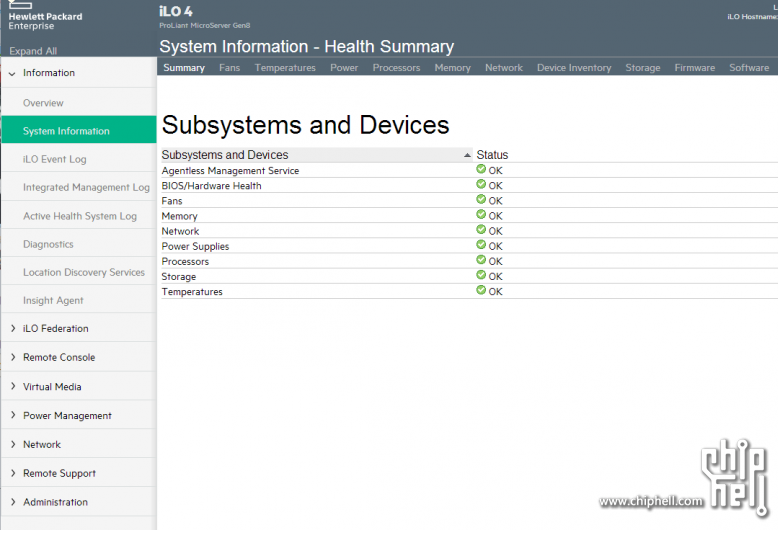Click the Fans row green status icon
The height and width of the screenshot is (537, 778).
tap(481, 200)
